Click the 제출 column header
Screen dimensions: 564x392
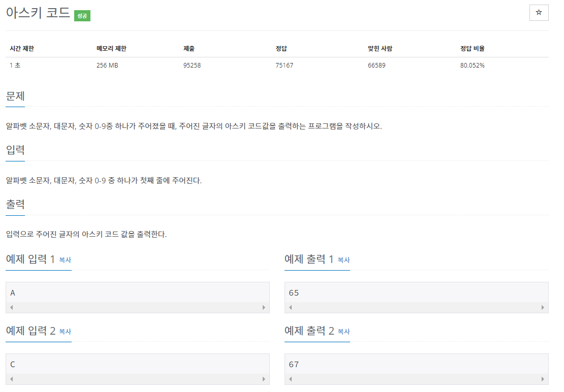click(189, 49)
